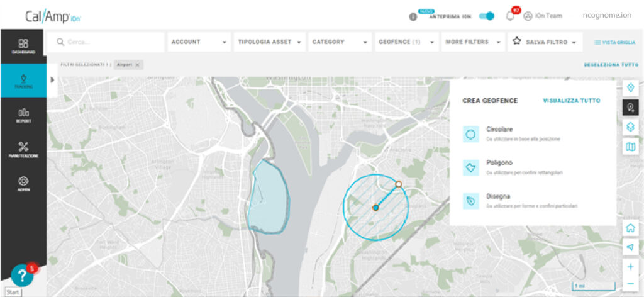Expand the side panel arrow
Screen dimensions: 644x297
tap(52, 80)
